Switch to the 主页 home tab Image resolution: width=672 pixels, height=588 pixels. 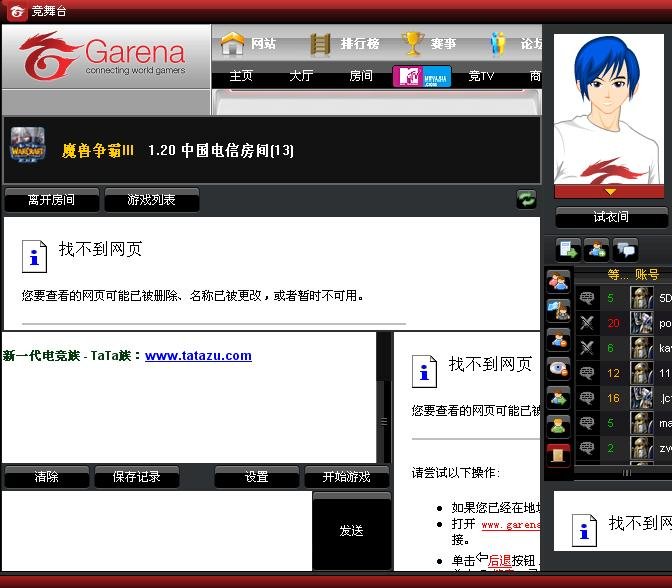(x=241, y=76)
